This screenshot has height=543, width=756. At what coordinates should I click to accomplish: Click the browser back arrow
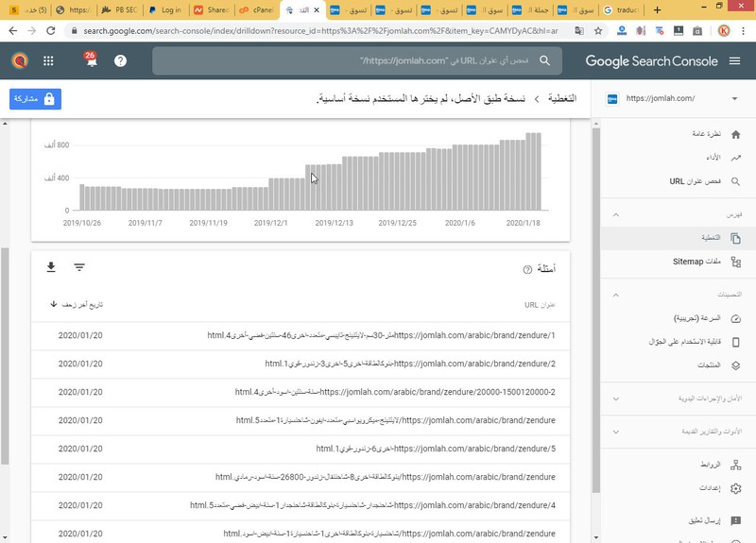13,31
